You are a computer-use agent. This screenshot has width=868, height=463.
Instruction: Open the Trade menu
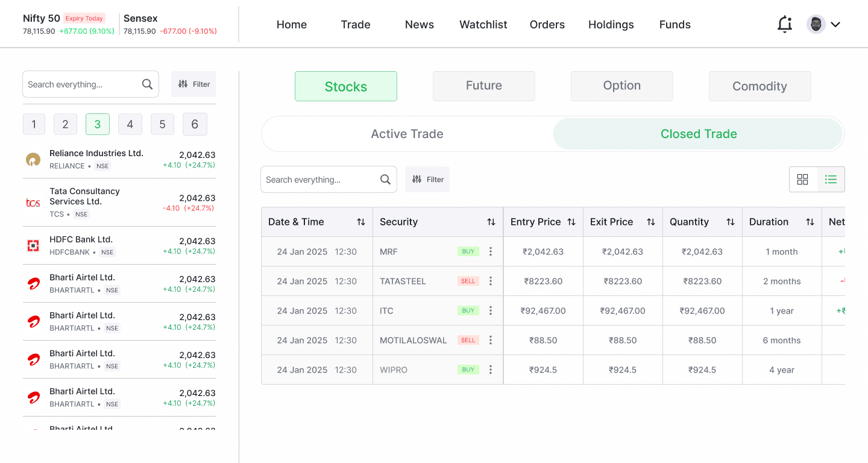pyautogui.click(x=356, y=25)
